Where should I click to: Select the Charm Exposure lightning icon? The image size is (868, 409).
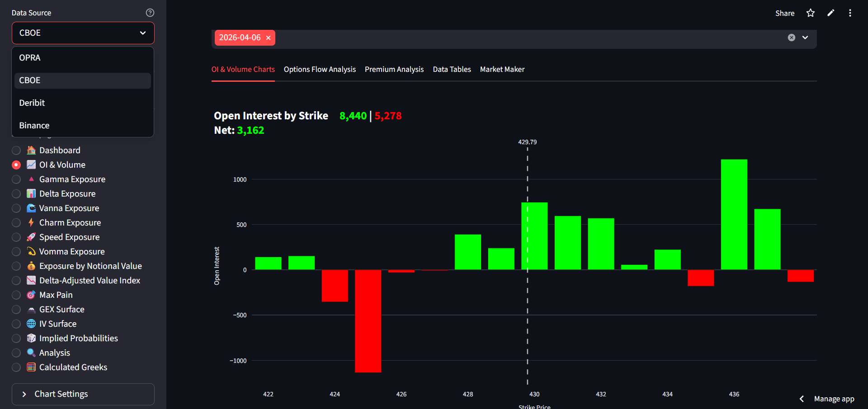(x=30, y=222)
